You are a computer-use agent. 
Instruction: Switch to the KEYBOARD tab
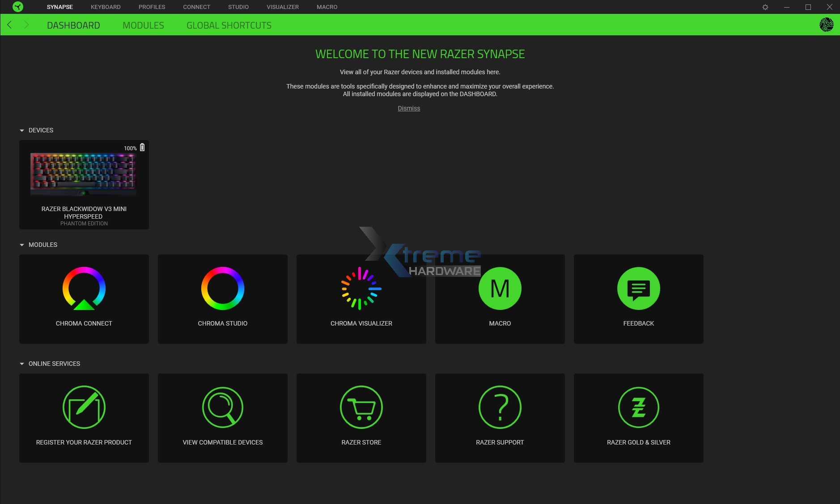click(106, 7)
